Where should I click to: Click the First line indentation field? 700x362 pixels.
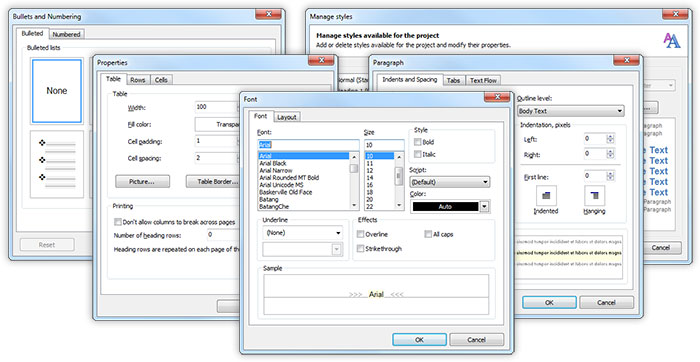595,176
